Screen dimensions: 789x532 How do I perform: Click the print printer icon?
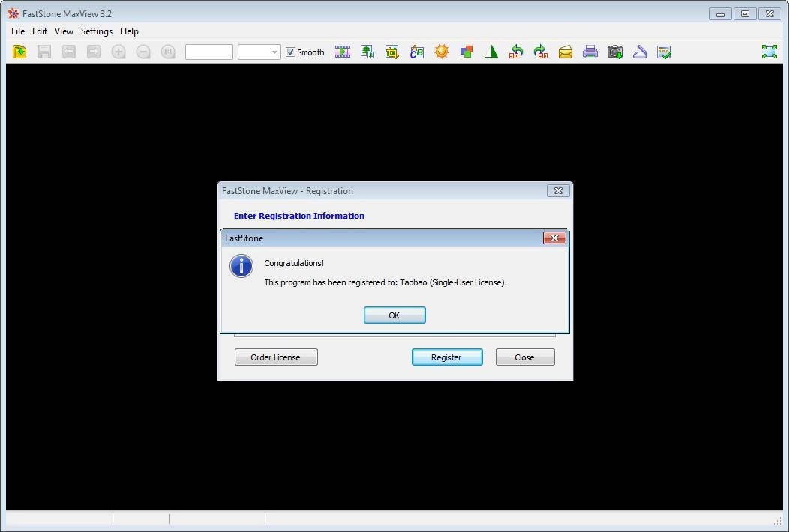[x=589, y=52]
